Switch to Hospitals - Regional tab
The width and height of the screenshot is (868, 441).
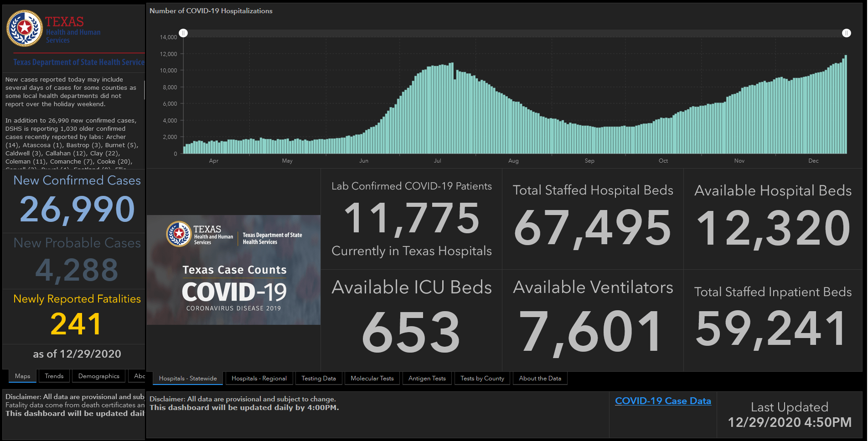point(259,379)
